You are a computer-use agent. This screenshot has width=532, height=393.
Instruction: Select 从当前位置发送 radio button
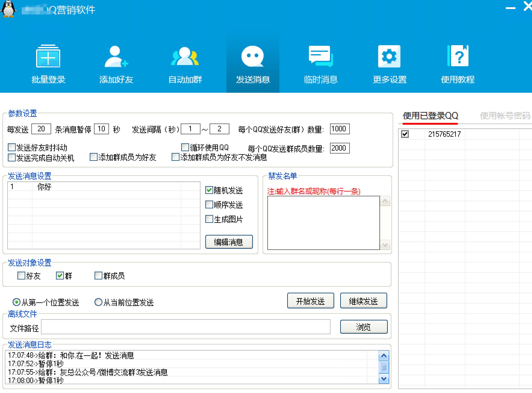coord(98,302)
